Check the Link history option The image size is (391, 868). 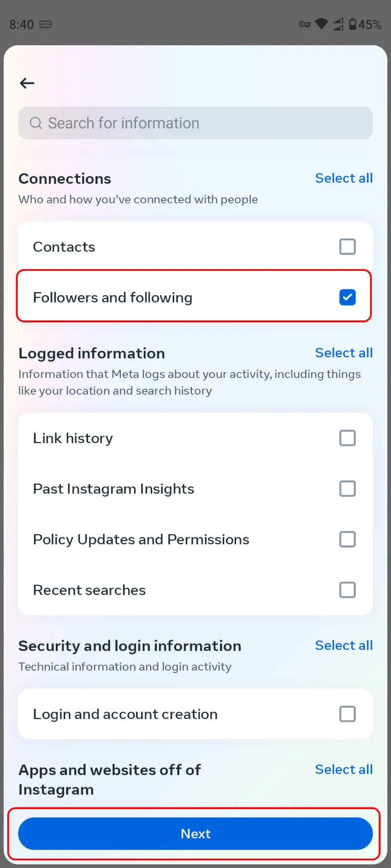347,438
